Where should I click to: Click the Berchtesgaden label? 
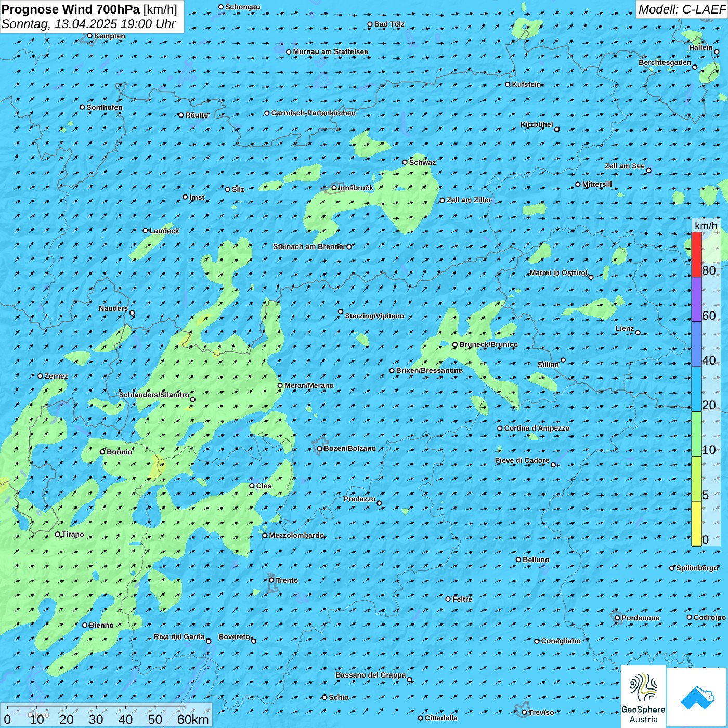(665, 62)
